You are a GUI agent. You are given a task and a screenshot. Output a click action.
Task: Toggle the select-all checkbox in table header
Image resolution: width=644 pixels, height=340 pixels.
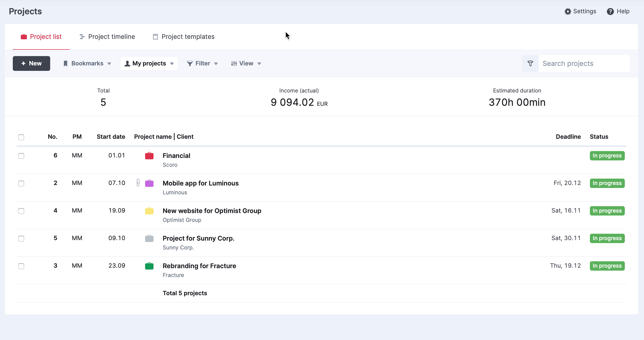point(21,137)
